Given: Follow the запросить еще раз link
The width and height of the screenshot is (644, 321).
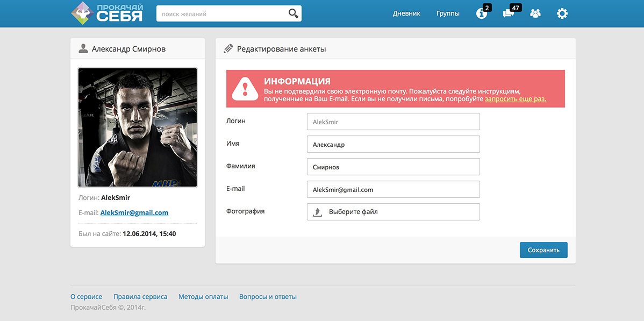Looking at the screenshot, I should (x=516, y=99).
